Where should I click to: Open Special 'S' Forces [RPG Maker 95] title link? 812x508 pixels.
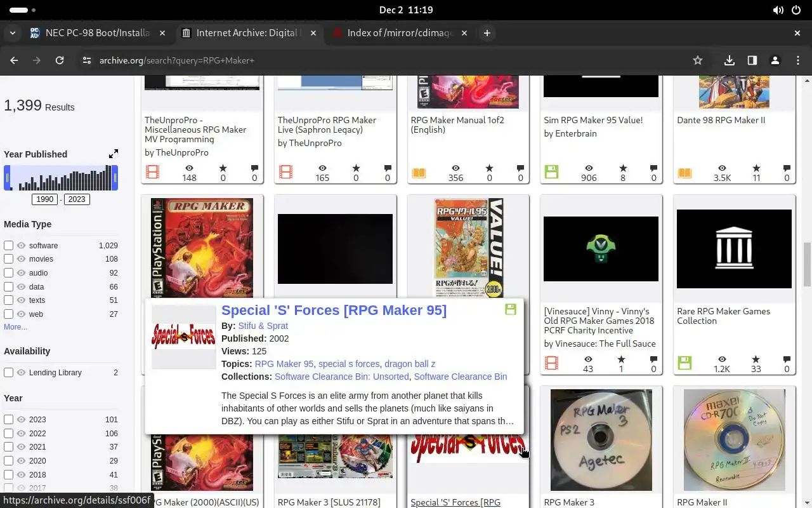[x=334, y=310]
